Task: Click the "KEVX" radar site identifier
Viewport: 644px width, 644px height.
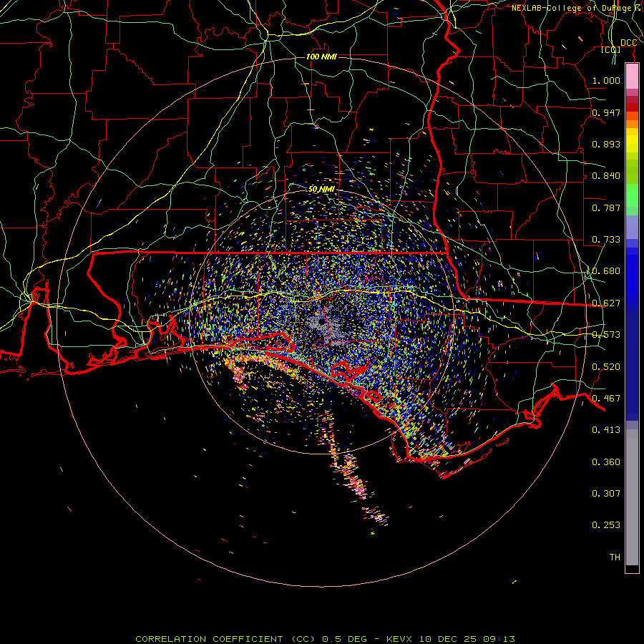Action: coord(401,639)
